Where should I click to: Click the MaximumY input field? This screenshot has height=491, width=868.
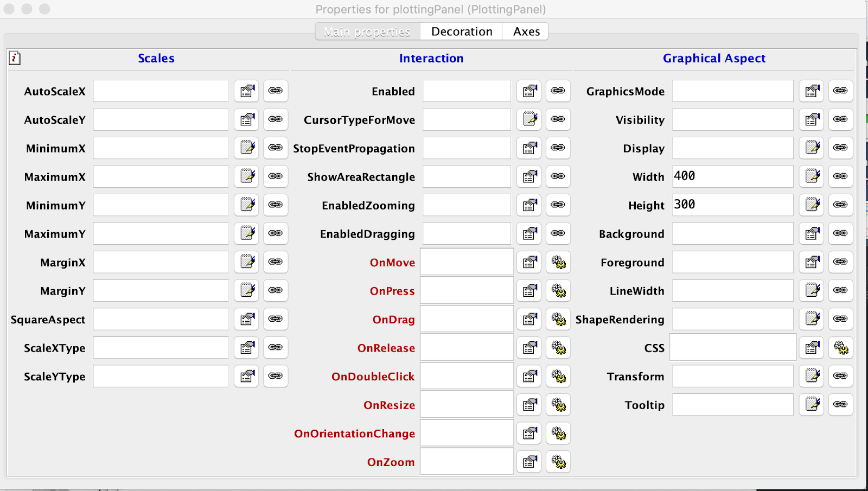pos(161,234)
